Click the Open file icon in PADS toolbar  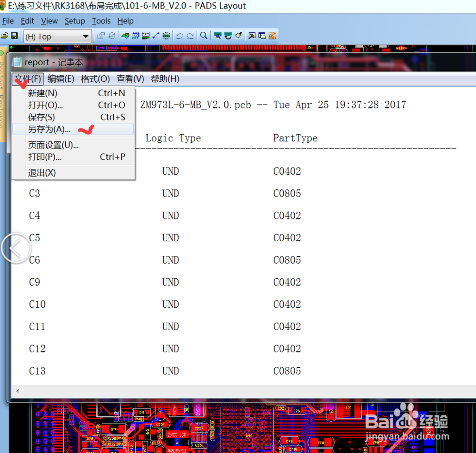pyautogui.click(x=5, y=36)
